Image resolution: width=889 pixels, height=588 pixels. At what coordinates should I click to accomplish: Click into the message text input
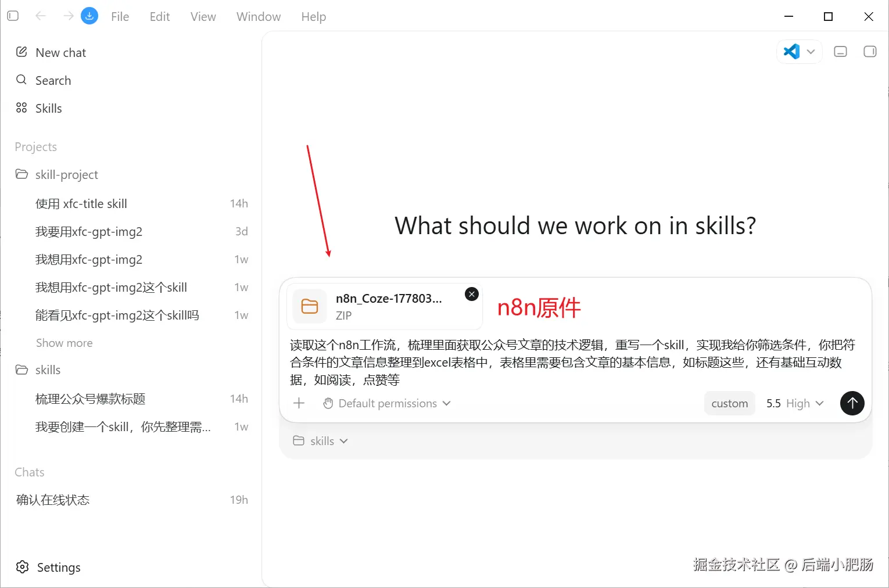(575, 362)
